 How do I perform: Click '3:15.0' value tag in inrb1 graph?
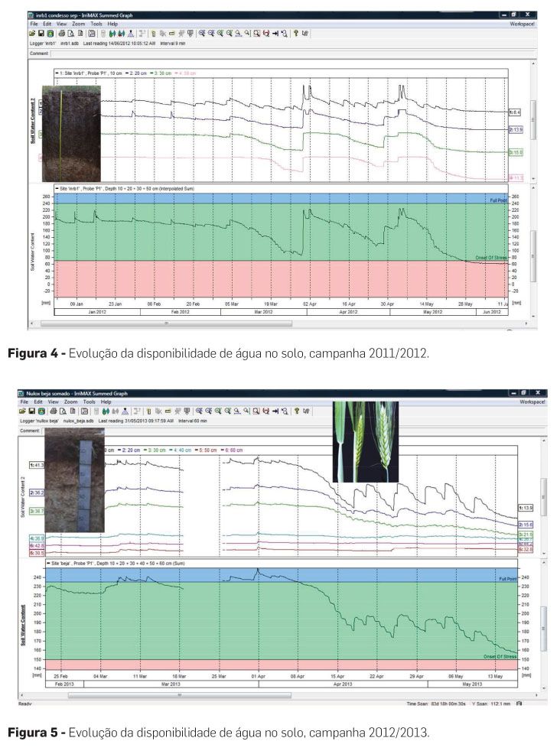pos(516,152)
